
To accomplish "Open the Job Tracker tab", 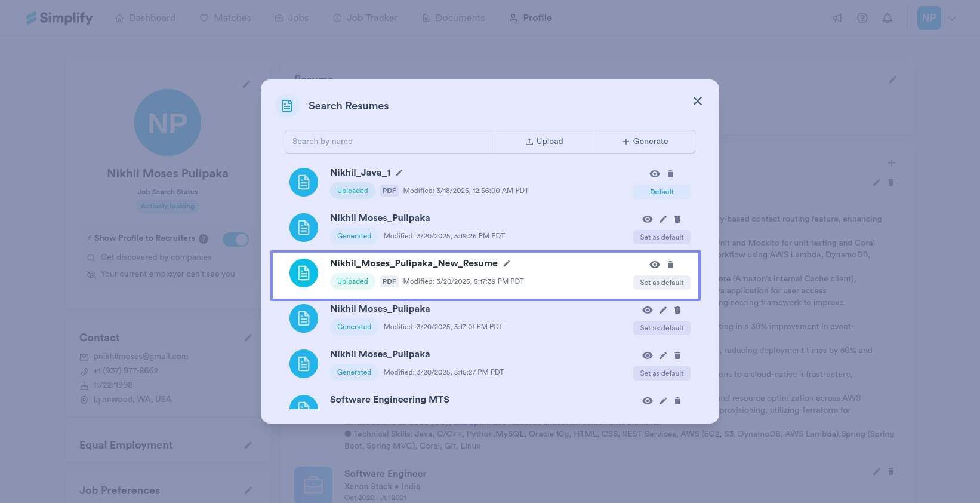I will click(365, 18).
